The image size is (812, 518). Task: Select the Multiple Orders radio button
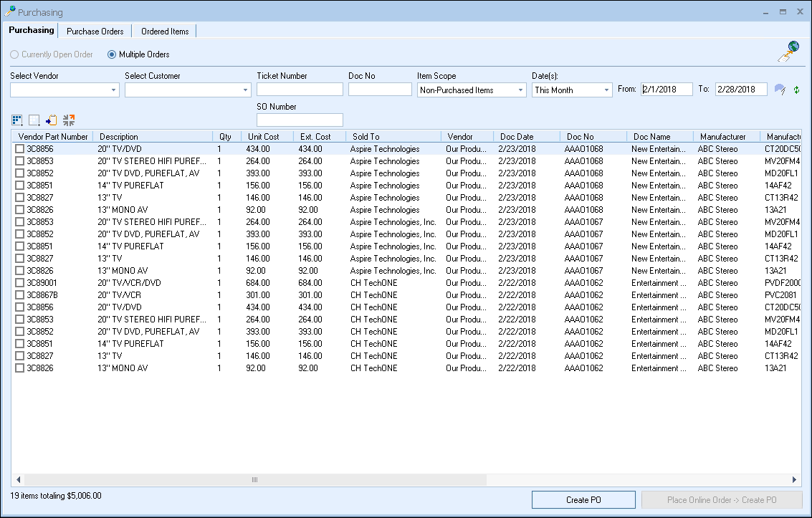[112, 54]
